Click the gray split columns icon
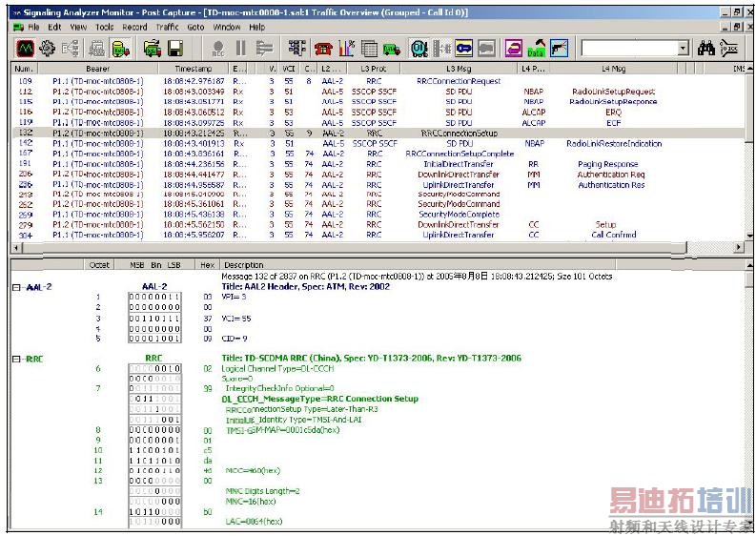 [441, 49]
